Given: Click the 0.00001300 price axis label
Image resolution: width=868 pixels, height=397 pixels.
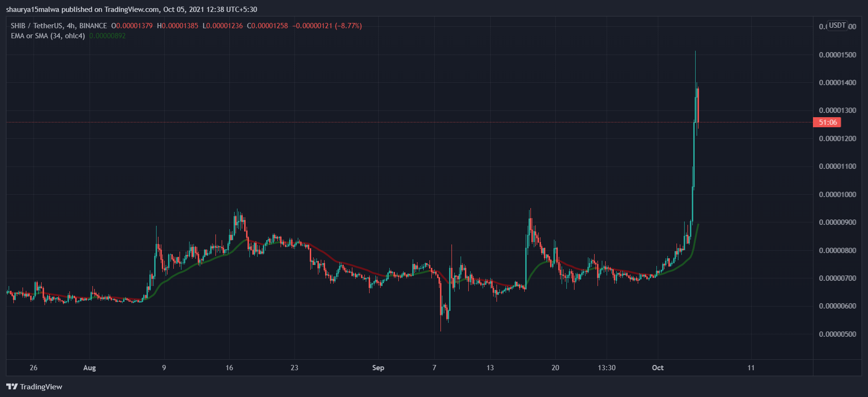Looking at the screenshot, I should 837,110.
